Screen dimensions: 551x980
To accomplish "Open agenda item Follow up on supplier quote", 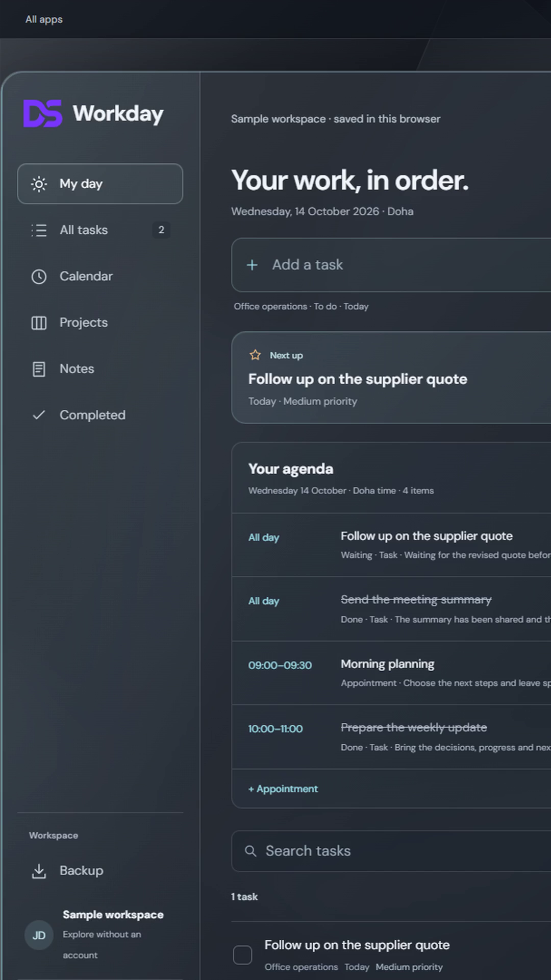I will point(391,545).
